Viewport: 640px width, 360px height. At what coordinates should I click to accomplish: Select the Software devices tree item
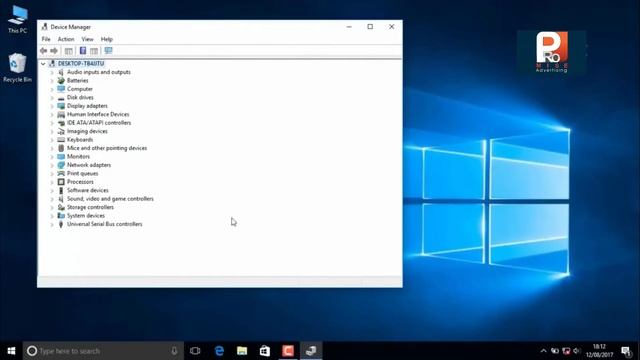point(88,190)
